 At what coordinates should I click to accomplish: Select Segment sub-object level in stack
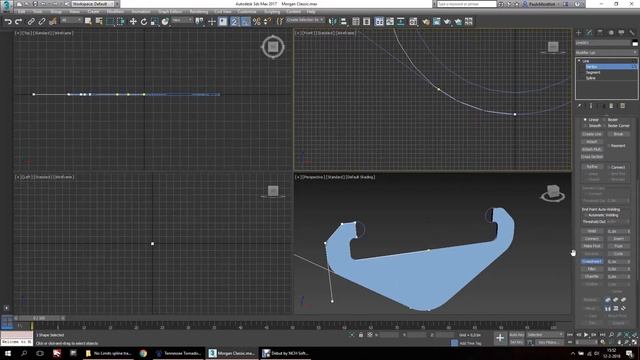[593, 72]
